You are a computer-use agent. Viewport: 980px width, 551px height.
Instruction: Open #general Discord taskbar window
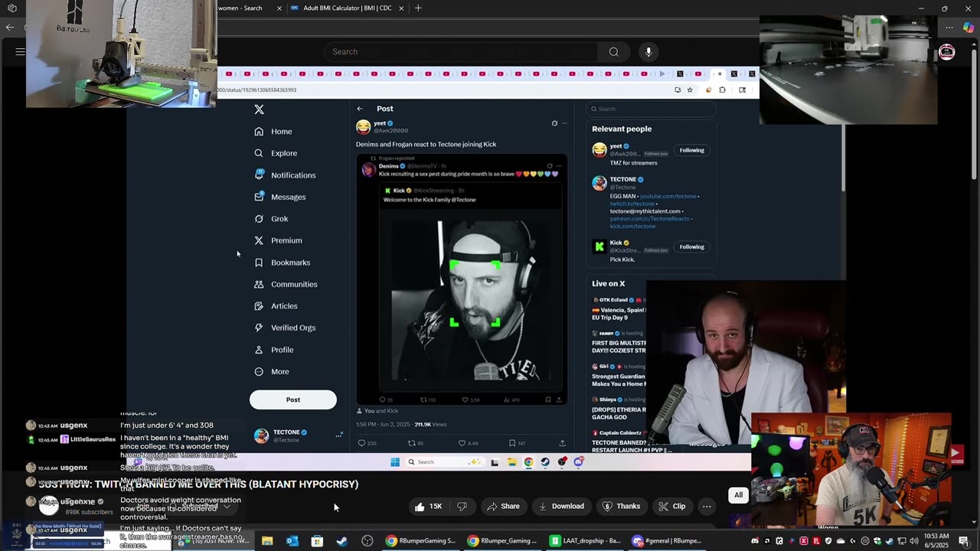coord(666,541)
